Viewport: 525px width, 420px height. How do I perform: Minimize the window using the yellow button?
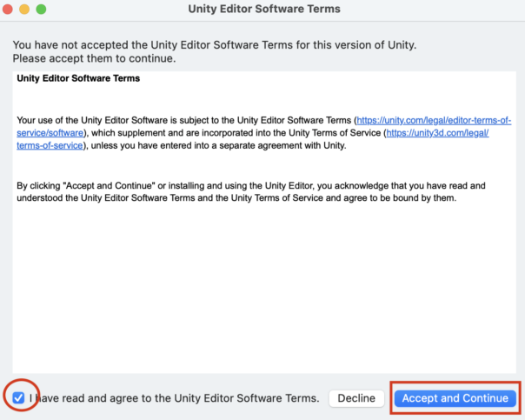point(24,9)
